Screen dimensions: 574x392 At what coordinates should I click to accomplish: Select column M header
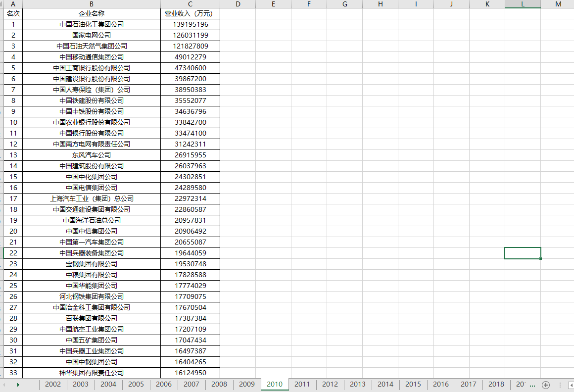[558, 4]
